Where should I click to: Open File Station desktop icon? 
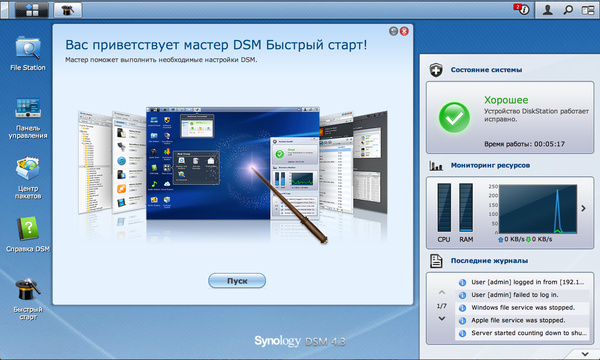point(28,54)
